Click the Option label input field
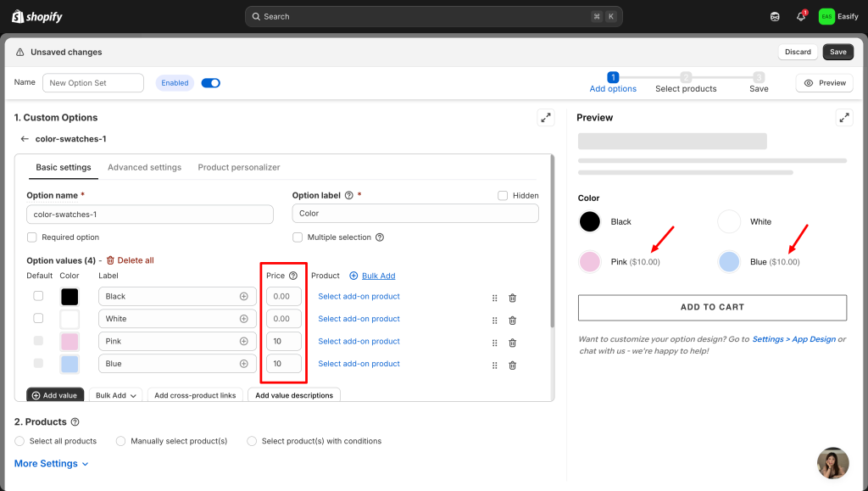Screen dimensions: 868x491 click(415, 214)
